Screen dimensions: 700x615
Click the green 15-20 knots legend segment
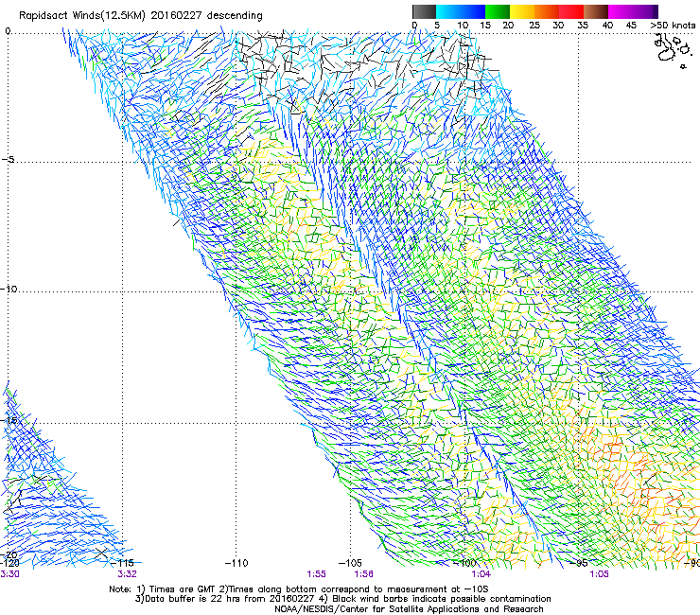(x=498, y=11)
